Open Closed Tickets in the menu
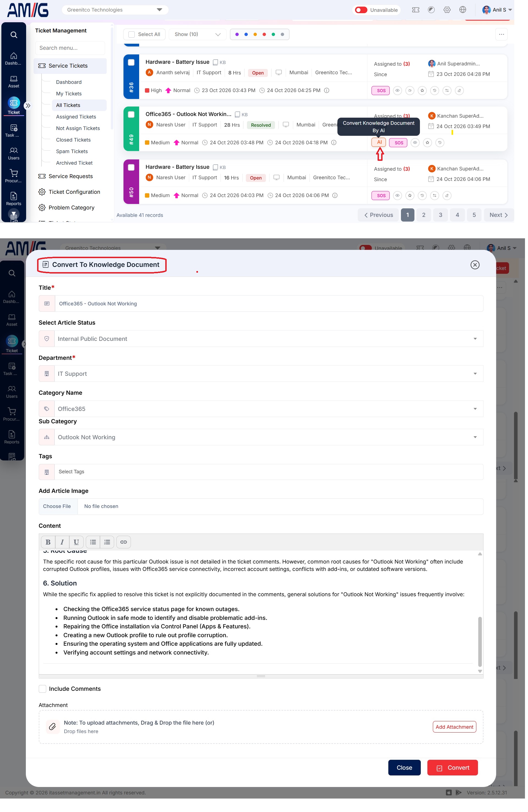Viewport: 528px width, 812px height. click(x=73, y=140)
